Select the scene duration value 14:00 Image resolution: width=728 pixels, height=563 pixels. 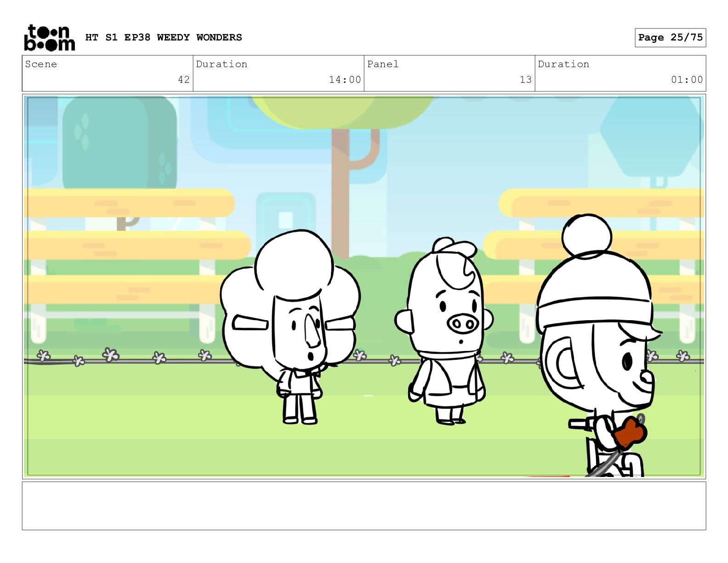[x=345, y=80]
